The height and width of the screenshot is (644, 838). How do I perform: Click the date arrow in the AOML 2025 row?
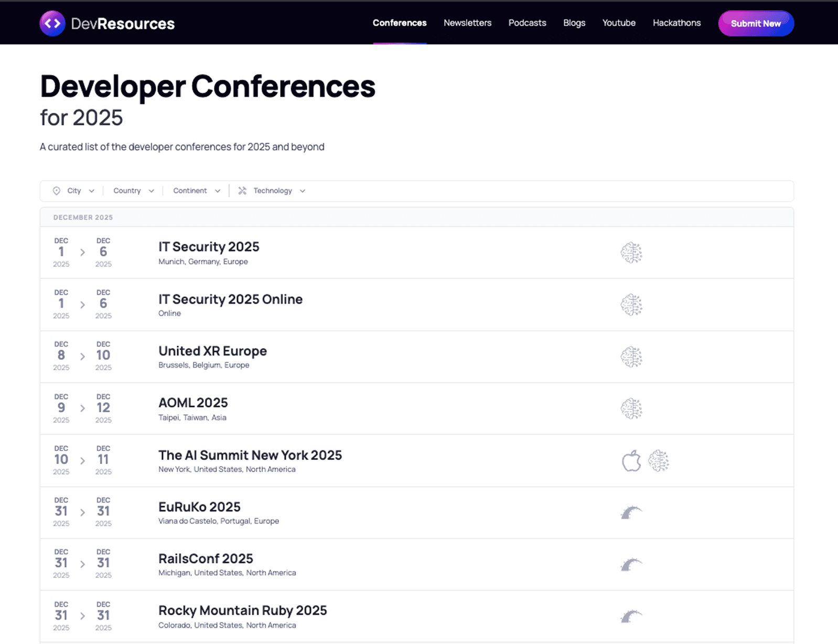click(x=82, y=408)
